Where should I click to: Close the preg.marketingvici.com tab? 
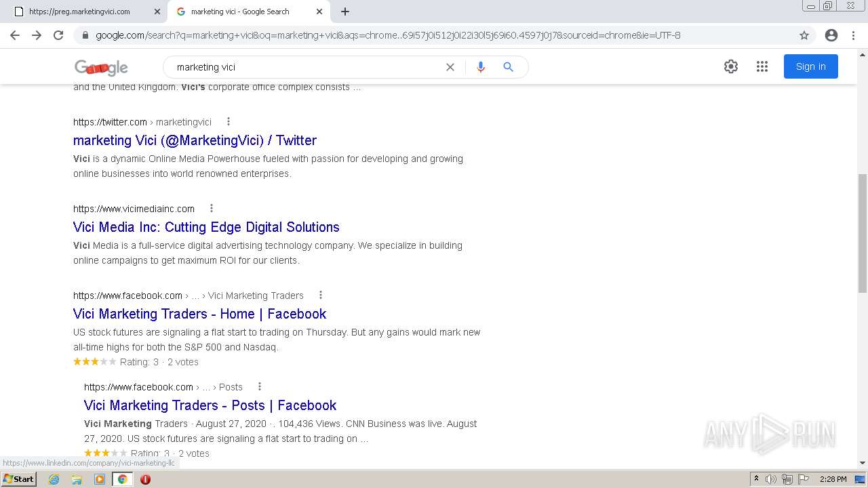[157, 12]
